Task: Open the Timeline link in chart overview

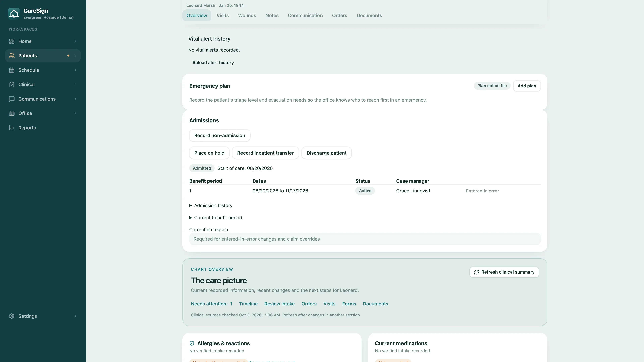Action: (248, 304)
